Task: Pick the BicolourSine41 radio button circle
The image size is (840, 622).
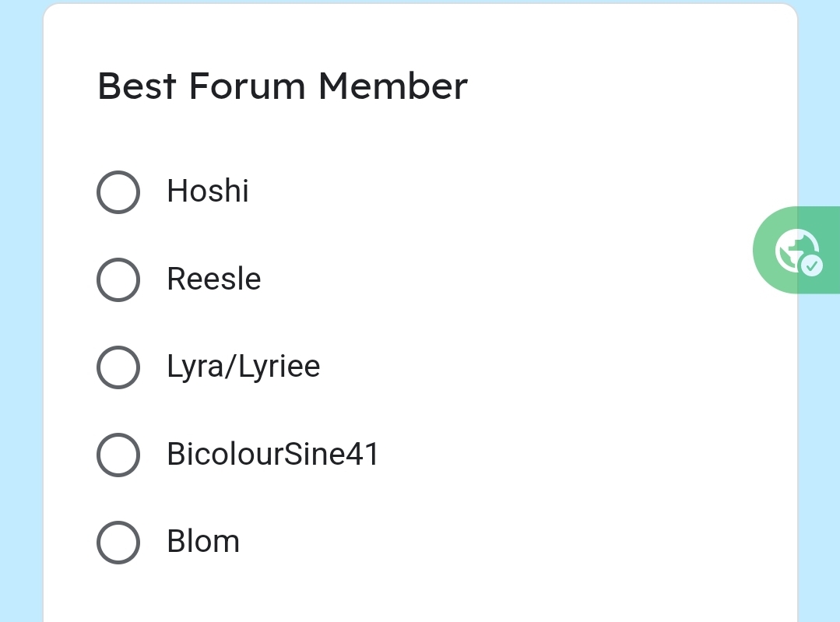Action: pyautogui.click(x=118, y=455)
